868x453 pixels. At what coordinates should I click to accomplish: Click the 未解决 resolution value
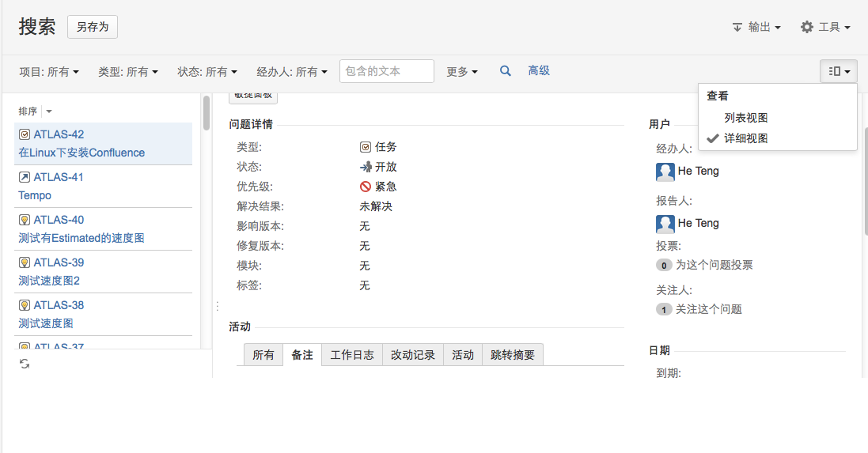pos(376,207)
